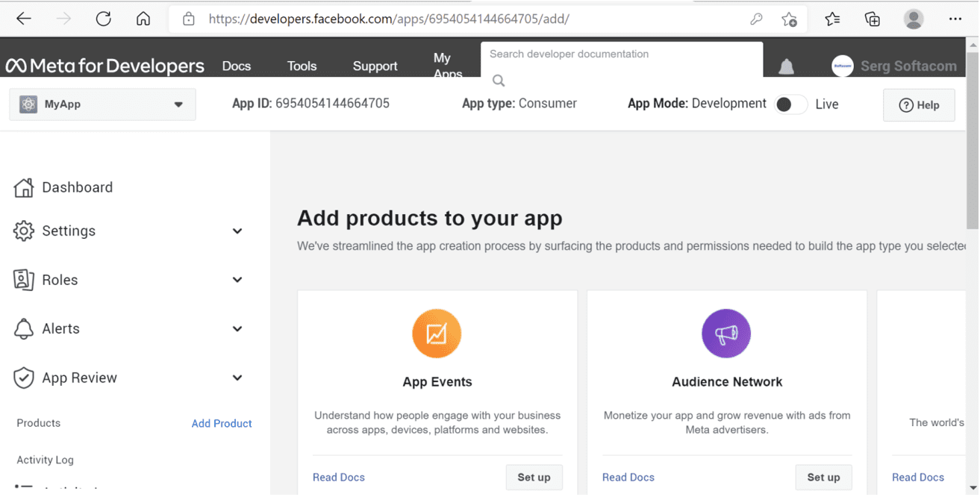This screenshot has width=980, height=500.
Task: Click the Alerts bell icon in sidebar
Action: pyautogui.click(x=24, y=329)
